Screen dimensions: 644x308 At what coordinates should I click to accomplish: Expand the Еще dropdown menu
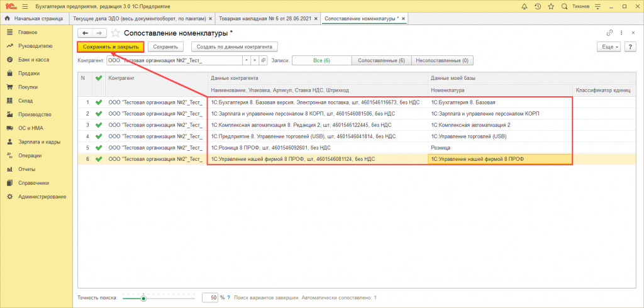pos(609,47)
